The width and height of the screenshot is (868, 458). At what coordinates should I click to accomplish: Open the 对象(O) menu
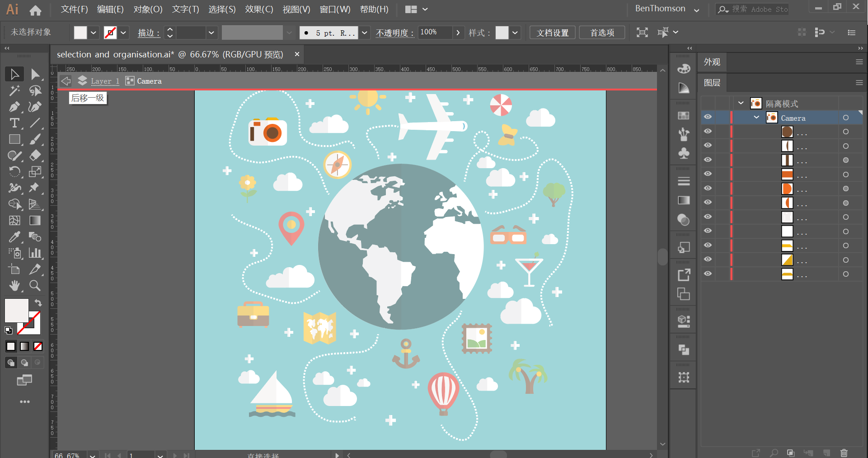click(148, 9)
